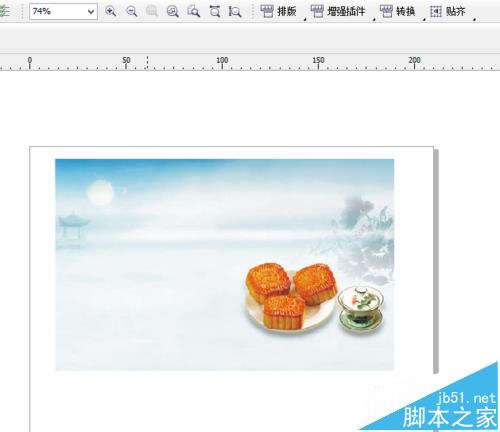Select the mooncake background image on canvas

click(224, 264)
